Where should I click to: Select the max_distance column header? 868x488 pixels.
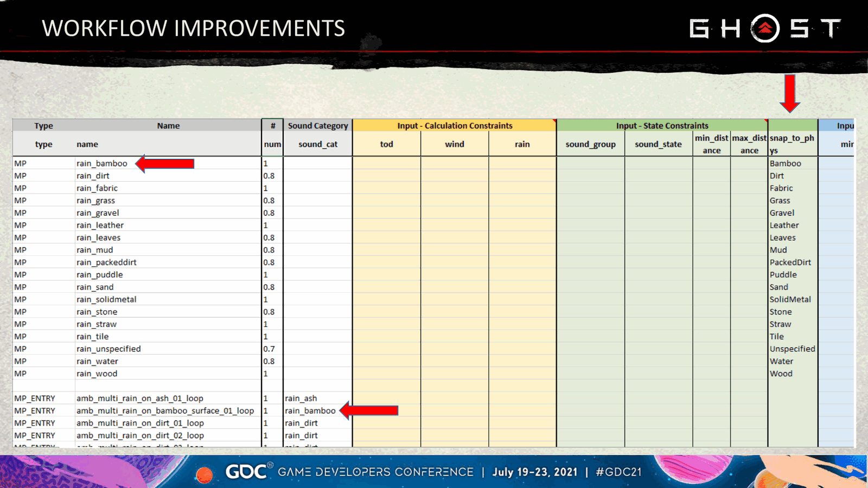click(749, 144)
